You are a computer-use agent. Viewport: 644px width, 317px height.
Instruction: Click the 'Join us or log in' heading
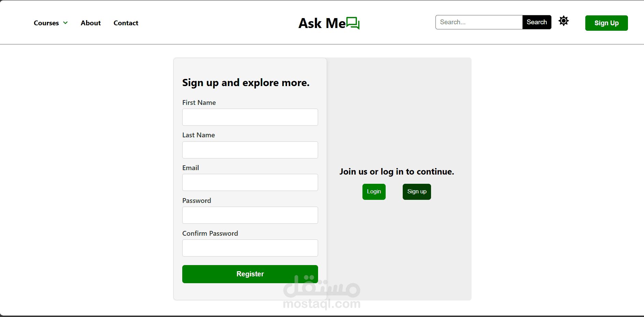[397, 171]
